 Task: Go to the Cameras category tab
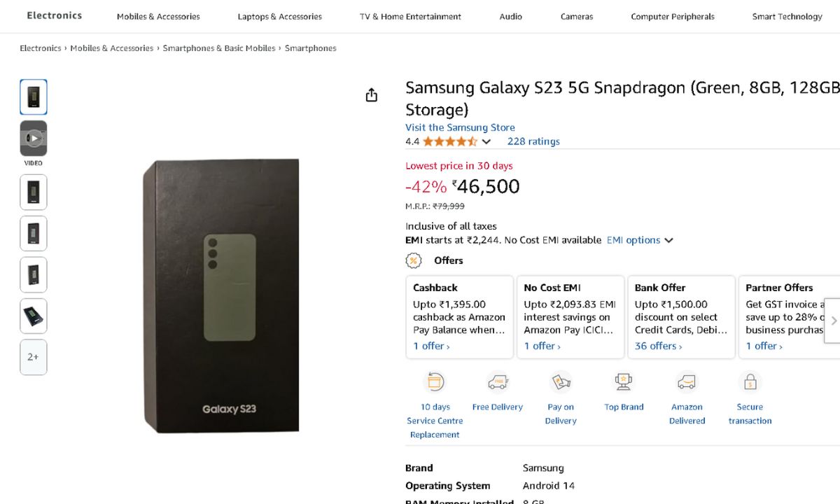577,17
